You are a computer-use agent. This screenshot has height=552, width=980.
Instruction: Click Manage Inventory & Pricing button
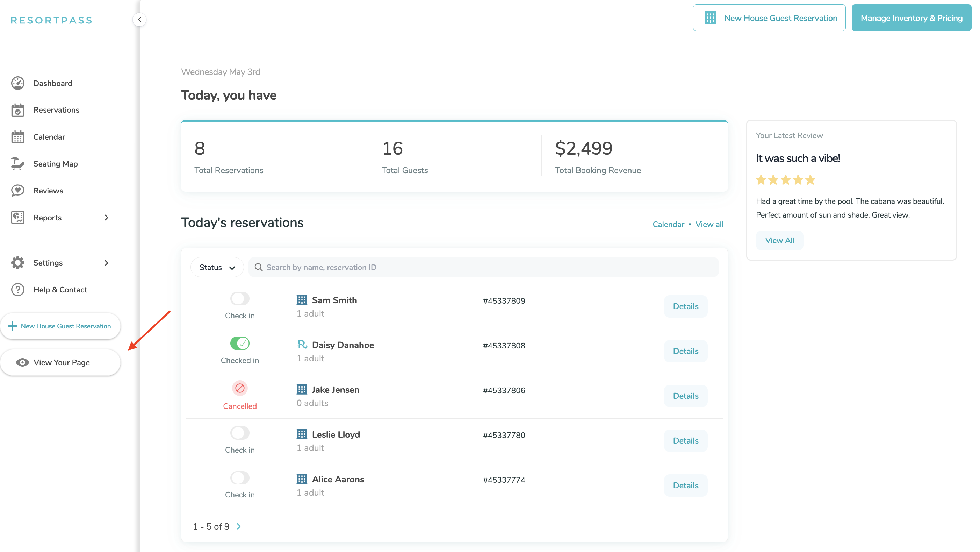click(x=911, y=18)
